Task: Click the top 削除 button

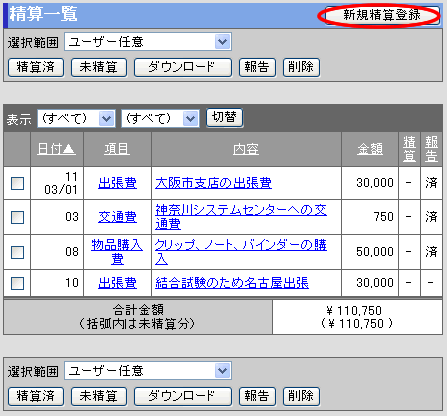Action: 301,67
